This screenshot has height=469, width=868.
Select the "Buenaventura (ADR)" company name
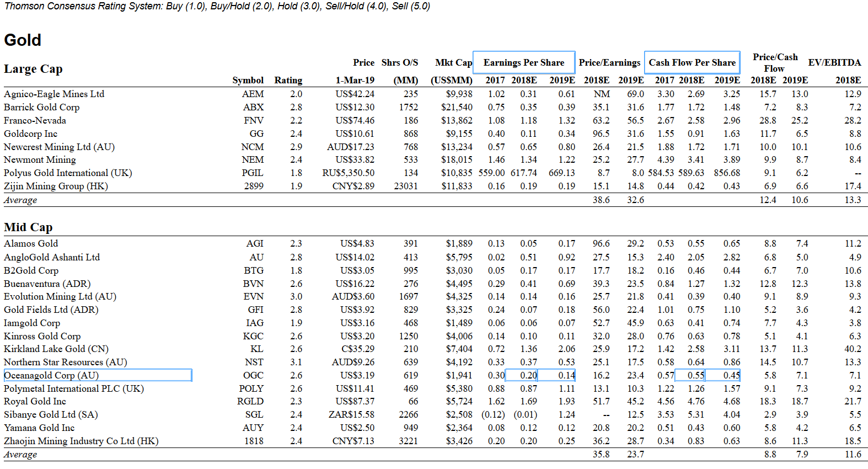coord(47,284)
